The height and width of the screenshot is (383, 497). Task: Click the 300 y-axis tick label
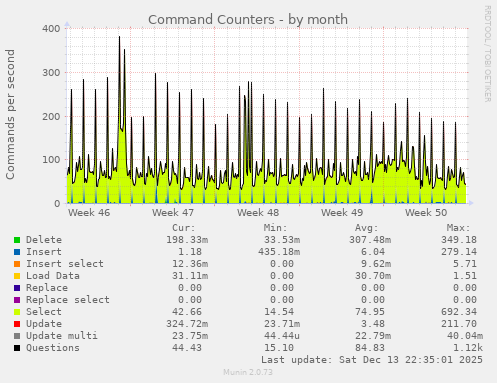tap(51, 73)
